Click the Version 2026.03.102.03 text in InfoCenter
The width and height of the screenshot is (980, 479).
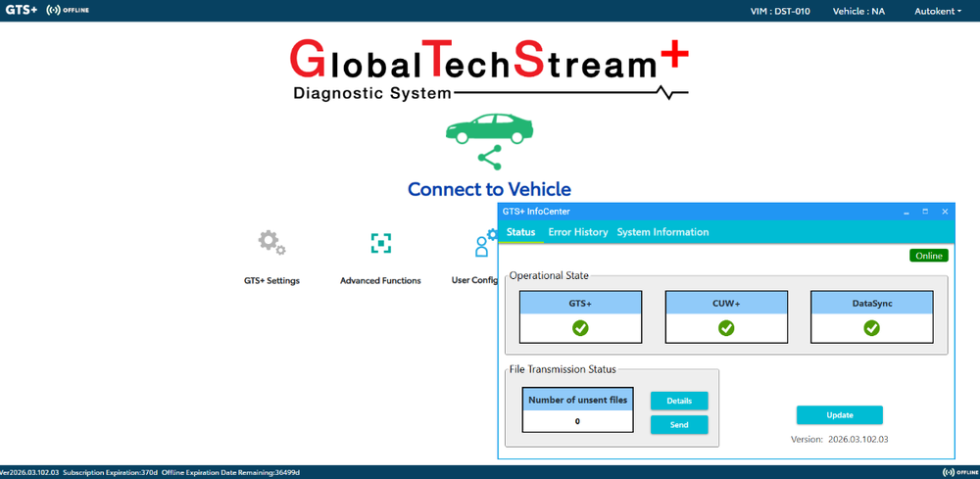click(839, 439)
